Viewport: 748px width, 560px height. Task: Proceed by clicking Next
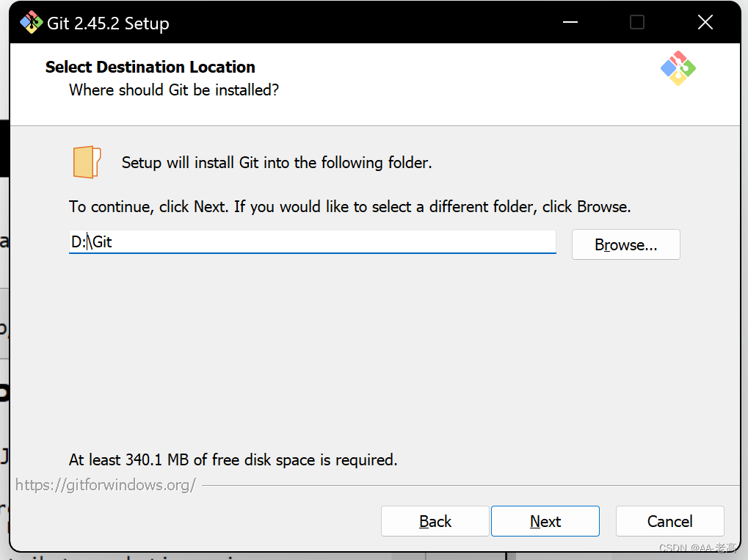tap(545, 521)
